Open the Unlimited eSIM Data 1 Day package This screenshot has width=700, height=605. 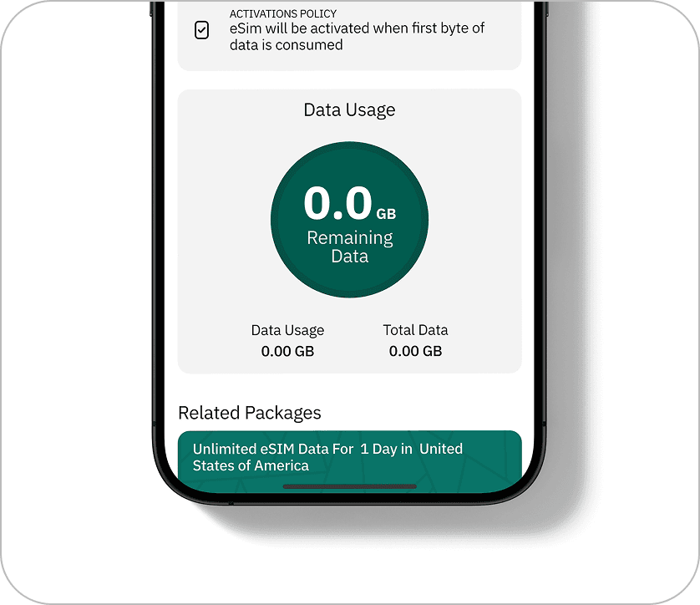349,461
